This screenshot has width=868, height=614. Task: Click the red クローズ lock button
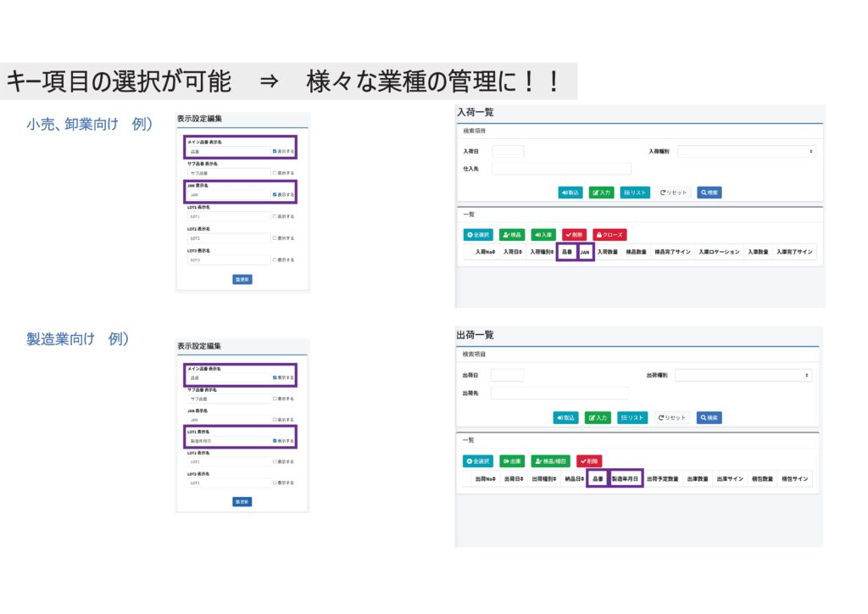coord(609,234)
